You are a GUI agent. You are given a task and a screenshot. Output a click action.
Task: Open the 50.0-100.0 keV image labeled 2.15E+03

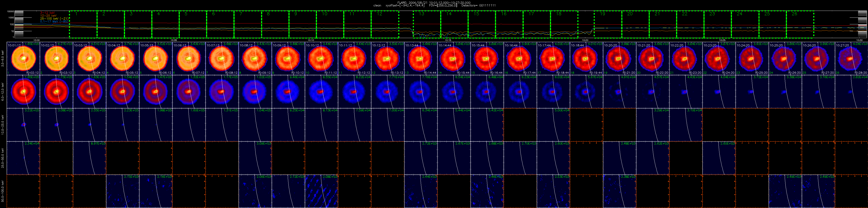pos(123,191)
